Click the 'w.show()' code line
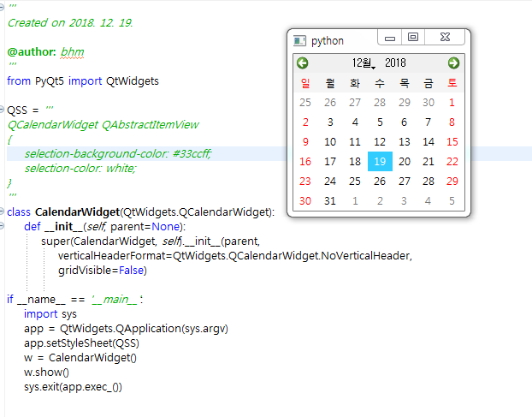Image resolution: width=532 pixels, height=417 pixels. [46, 372]
